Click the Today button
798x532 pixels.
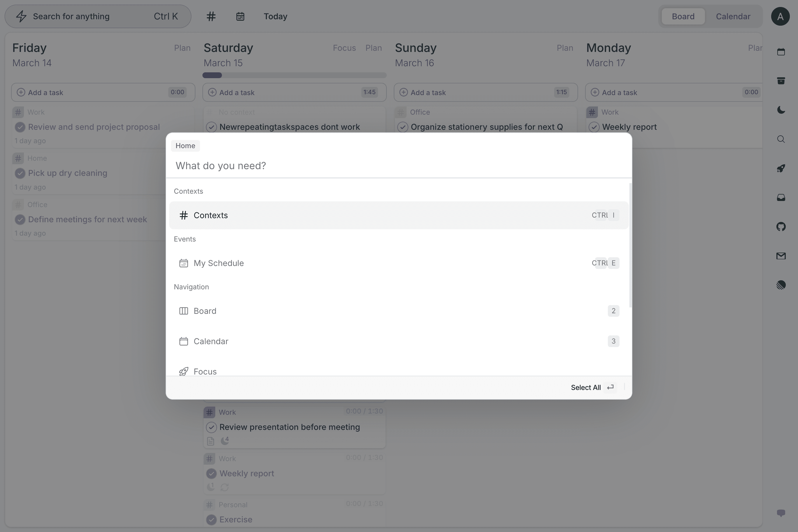[x=276, y=16]
